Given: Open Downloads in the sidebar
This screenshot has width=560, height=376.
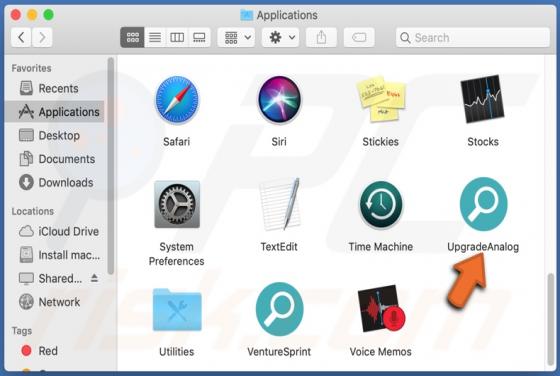Looking at the screenshot, I should coord(54,182).
